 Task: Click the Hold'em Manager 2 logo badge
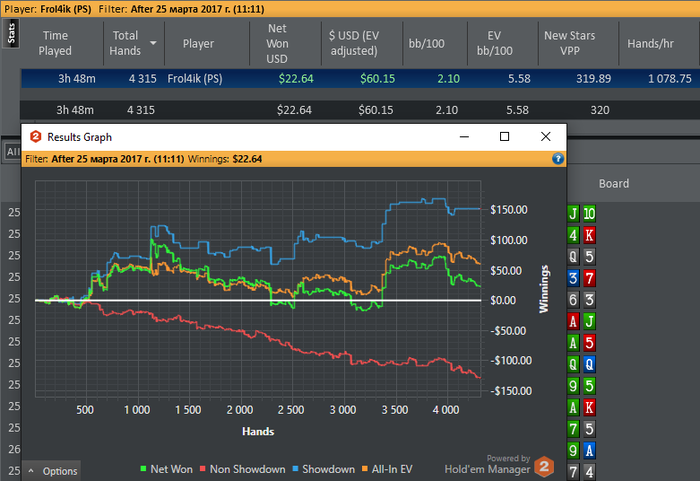(544, 467)
